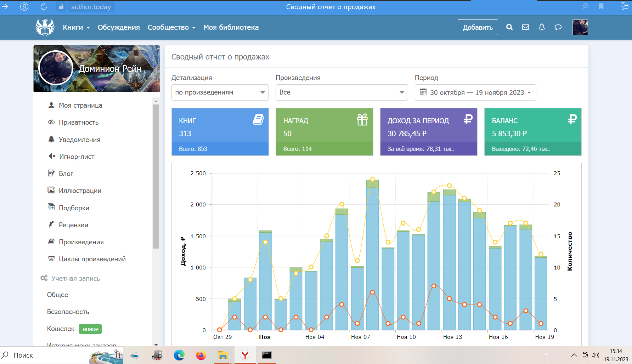Bookmark the page in browser title bar
The image size is (632, 364).
click(x=601, y=6)
